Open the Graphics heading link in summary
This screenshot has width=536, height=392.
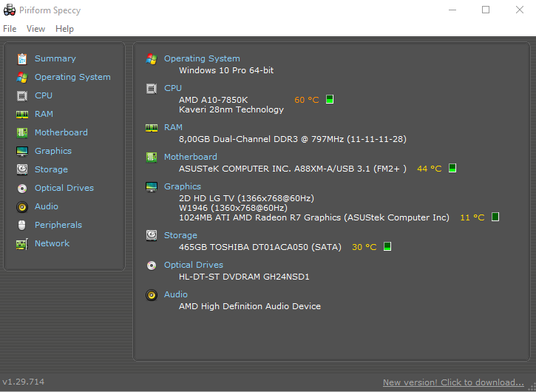pos(183,186)
